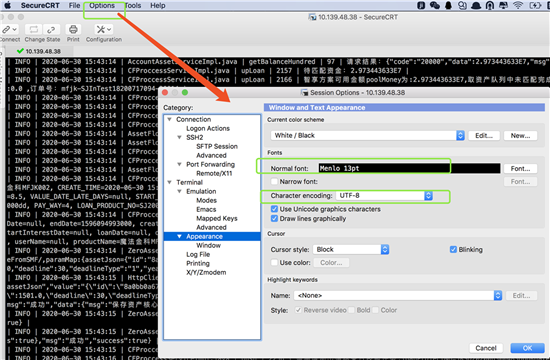
Task: Open the File menu
Action: coord(74,5)
